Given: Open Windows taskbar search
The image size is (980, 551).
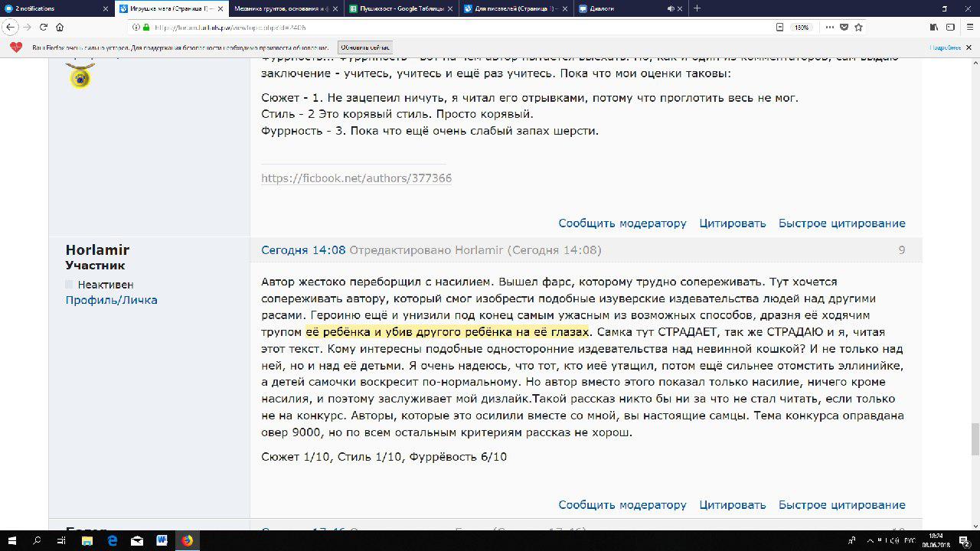Looking at the screenshot, I should tap(37, 540).
